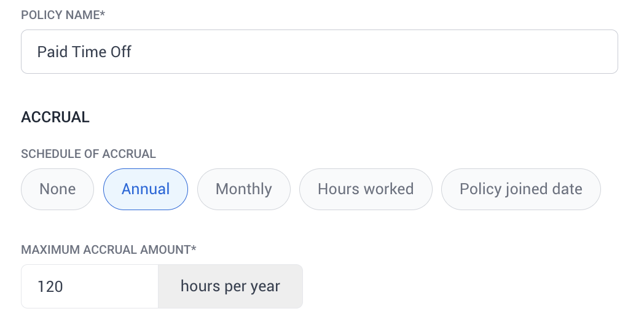Switch accrual schedule to Monthly
This screenshot has width=644, height=322.
(x=243, y=189)
